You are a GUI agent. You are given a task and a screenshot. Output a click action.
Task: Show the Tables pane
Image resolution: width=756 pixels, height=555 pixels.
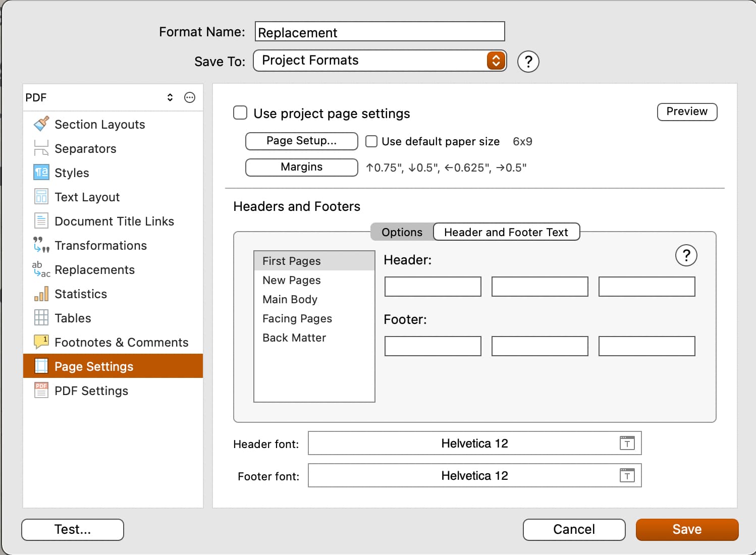point(113,318)
